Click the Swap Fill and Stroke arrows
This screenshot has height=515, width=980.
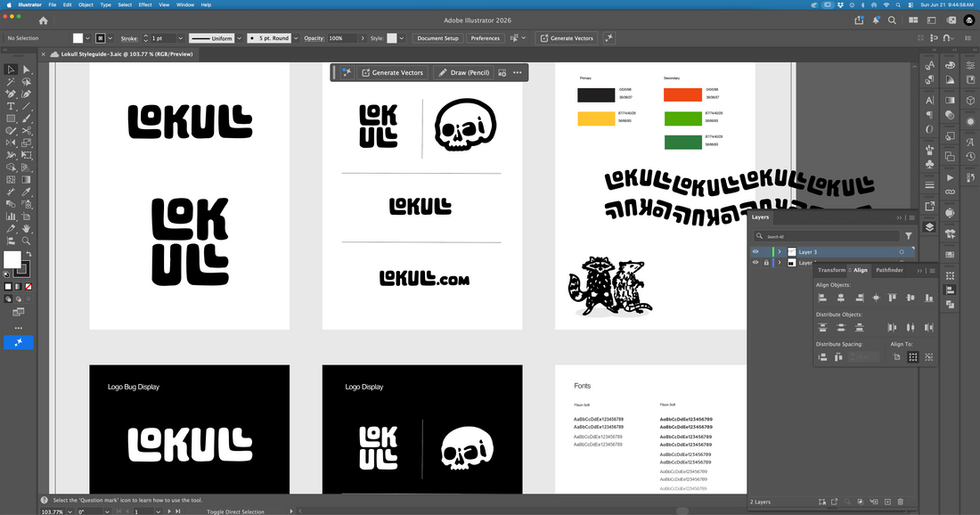pyautogui.click(x=29, y=254)
